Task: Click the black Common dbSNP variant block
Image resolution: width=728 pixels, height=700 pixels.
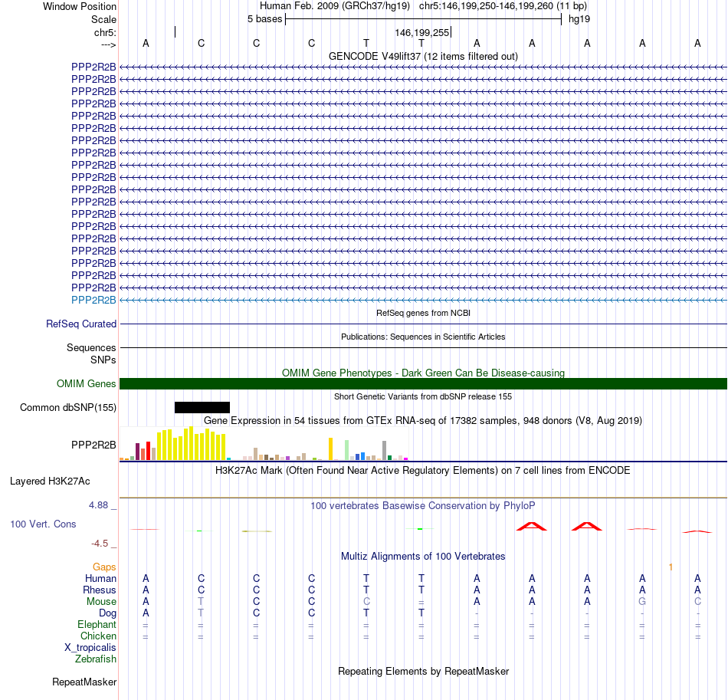Action: [x=202, y=407]
